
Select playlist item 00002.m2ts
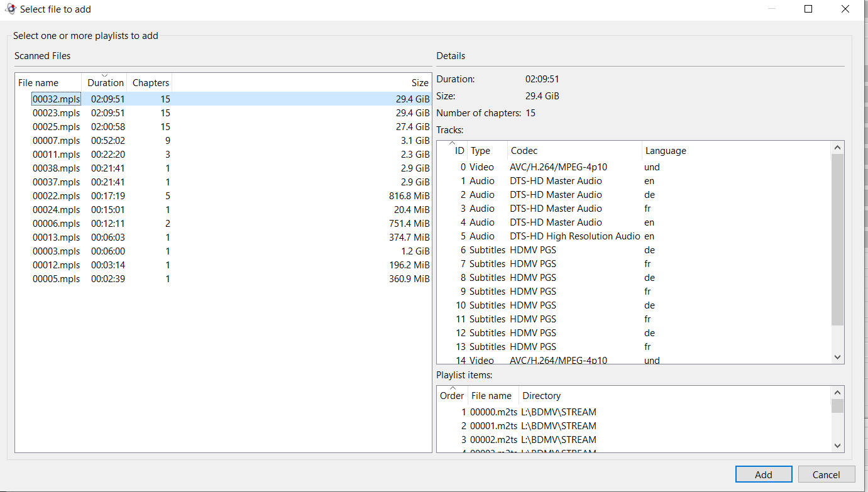coord(634,440)
